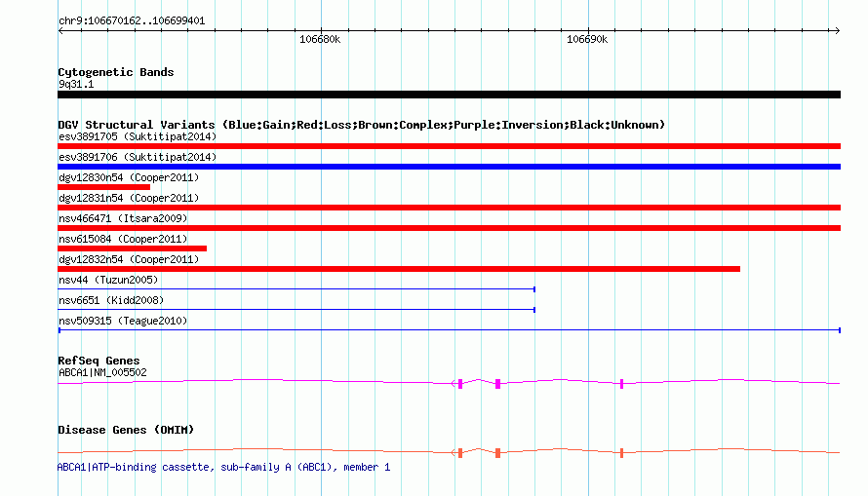This screenshot has width=868, height=496.
Task: Open variant nsv466471 (Itsara2009) label
Action: click(x=123, y=218)
